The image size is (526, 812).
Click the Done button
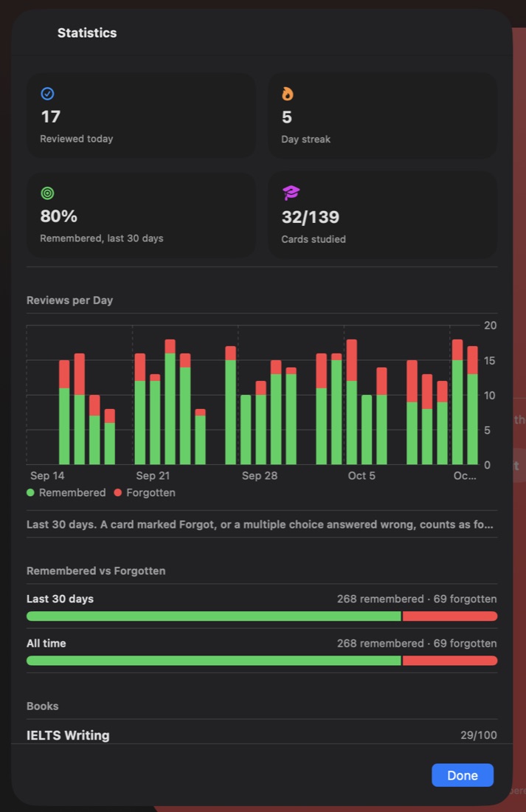[x=463, y=774]
